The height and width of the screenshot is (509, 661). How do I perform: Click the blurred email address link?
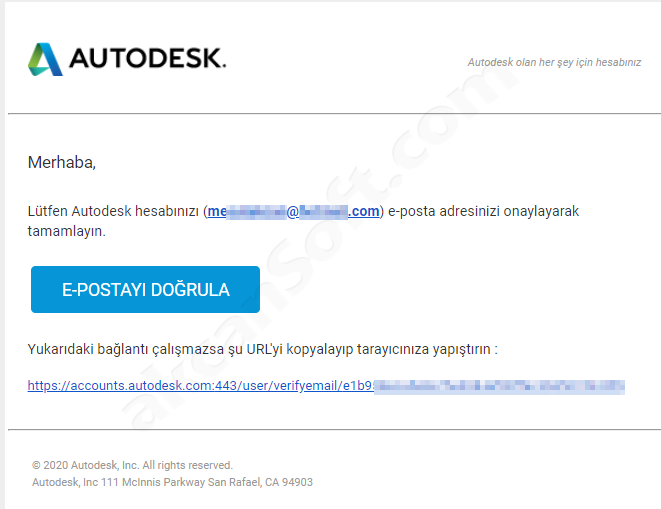293,211
